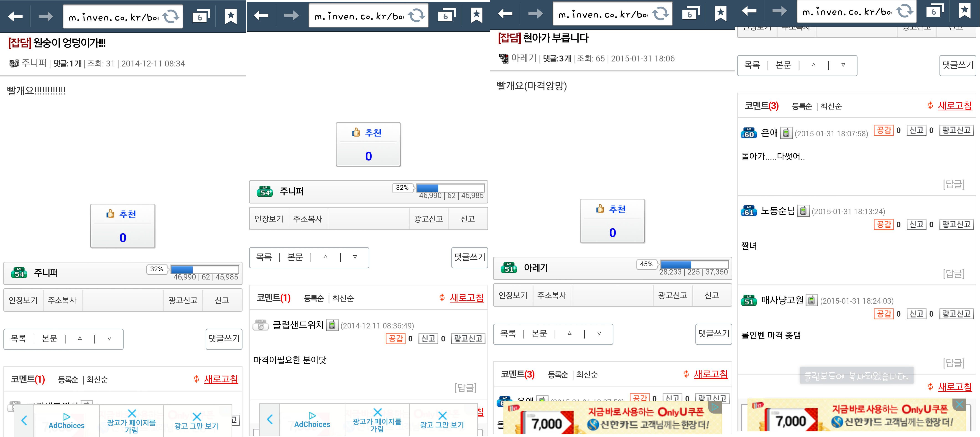Tap mobile icon next to 클럽샌드위치
The image size is (980, 437).
[x=332, y=325]
